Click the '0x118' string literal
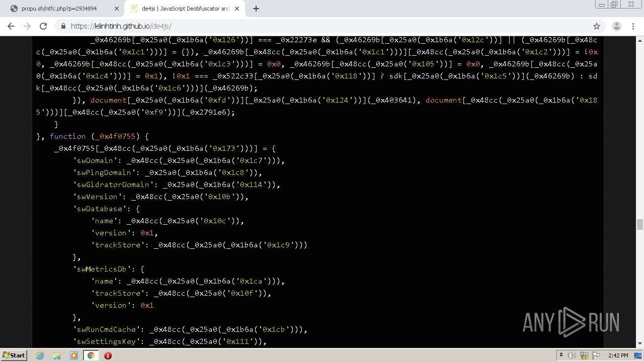Screen dimensions: 644x362 [347, 76]
